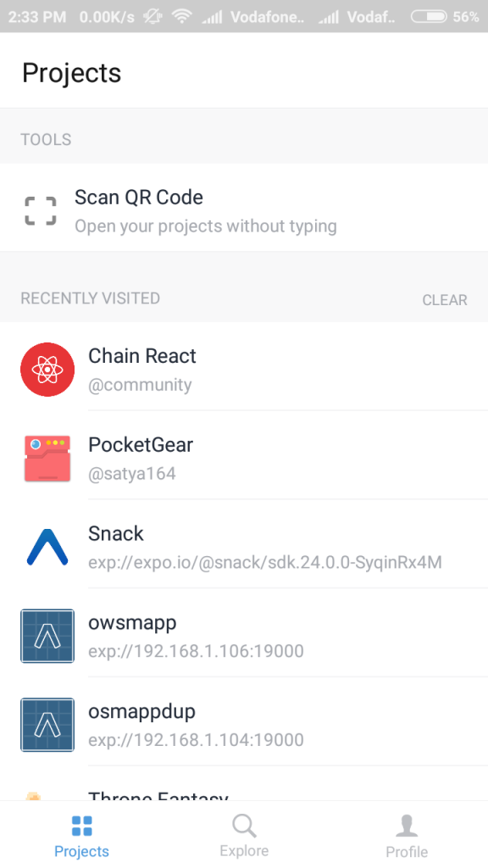The image size is (488, 868).
Task: Tap the owsmapp blueprint icon
Action: coord(47,636)
